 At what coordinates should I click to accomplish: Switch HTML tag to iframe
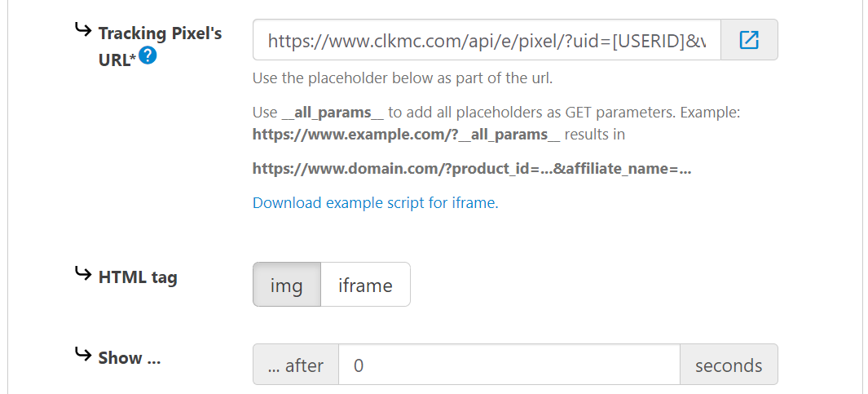pos(365,285)
